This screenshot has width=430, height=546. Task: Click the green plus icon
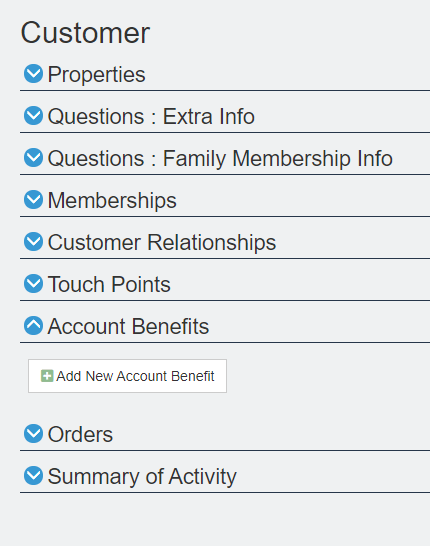(47, 376)
